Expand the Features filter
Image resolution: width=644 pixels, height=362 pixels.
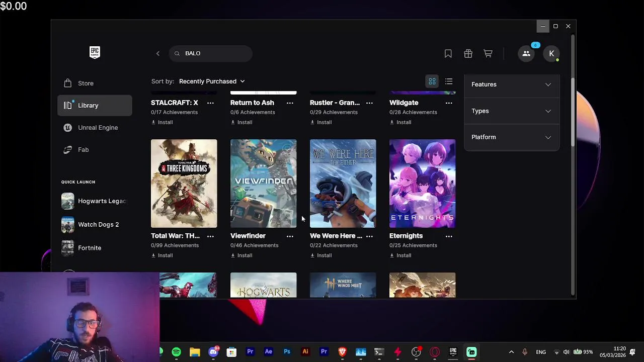click(511, 84)
